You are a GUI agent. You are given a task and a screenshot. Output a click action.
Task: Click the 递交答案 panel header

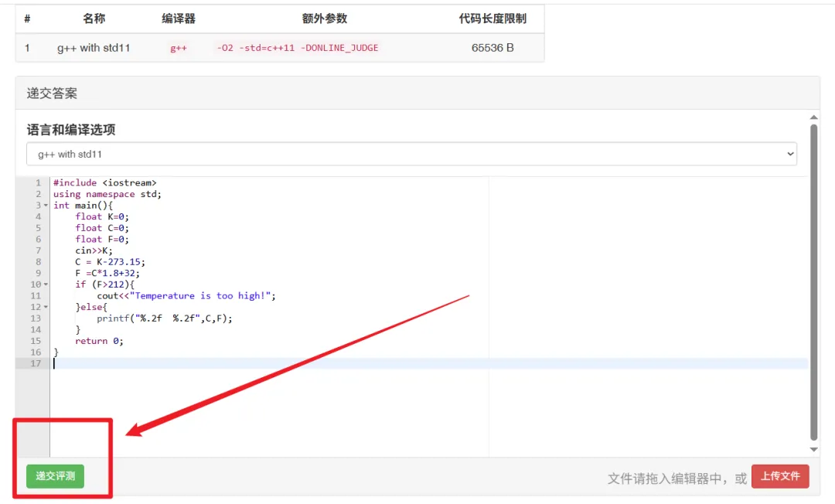(52, 93)
